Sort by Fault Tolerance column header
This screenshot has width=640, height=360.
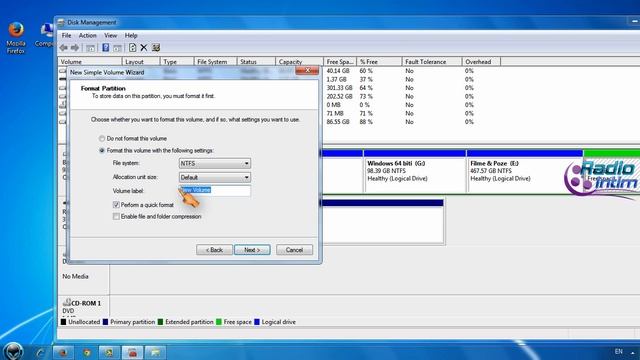pos(432,62)
